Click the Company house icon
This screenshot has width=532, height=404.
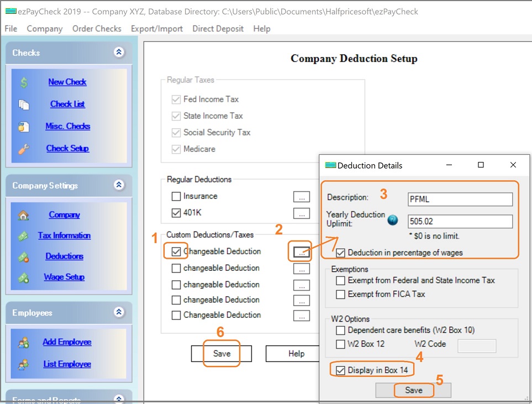click(24, 216)
